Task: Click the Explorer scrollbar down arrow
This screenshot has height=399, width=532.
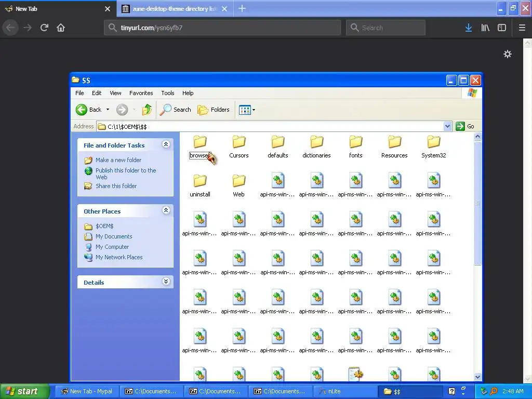Action: click(478, 377)
